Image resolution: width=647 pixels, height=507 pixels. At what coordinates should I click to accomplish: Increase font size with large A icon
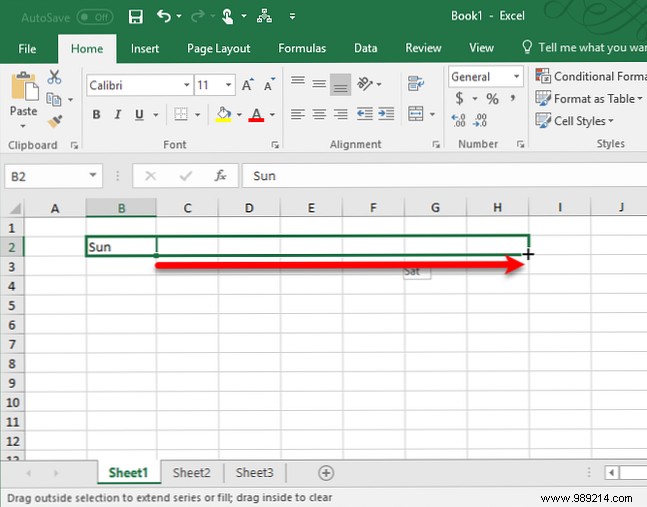pyautogui.click(x=248, y=85)
